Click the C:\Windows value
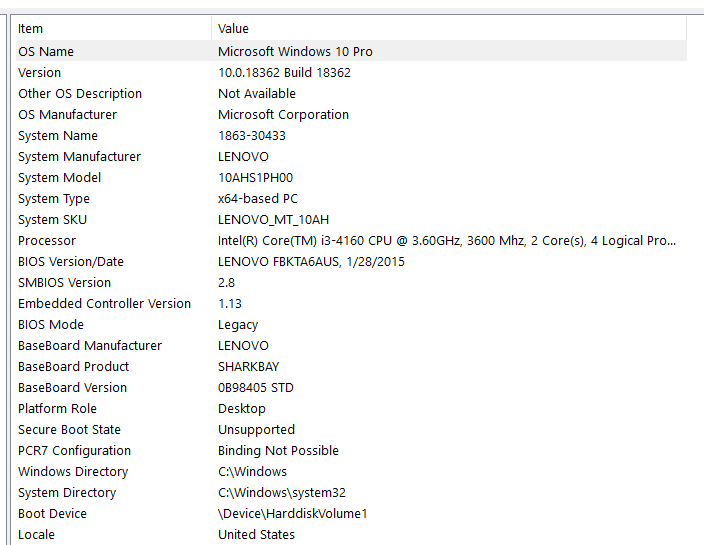This screenshot has width=704, height=545. 252,472
